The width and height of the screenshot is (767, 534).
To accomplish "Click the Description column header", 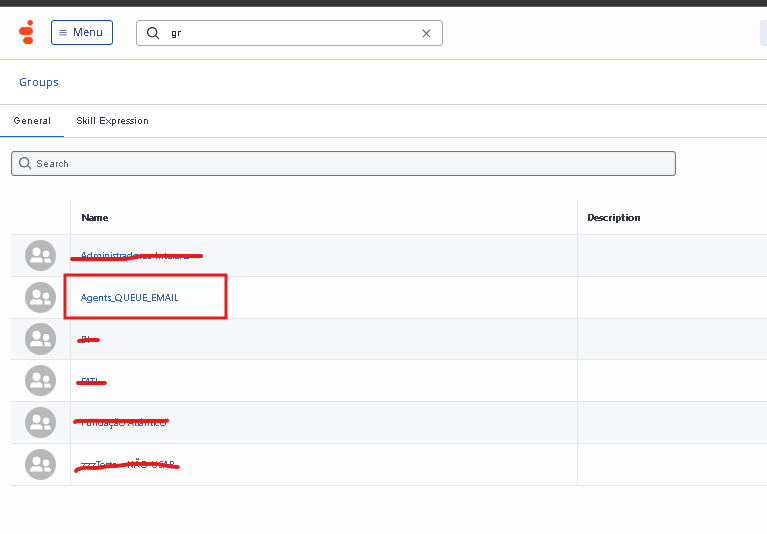I will click(613, 217).
